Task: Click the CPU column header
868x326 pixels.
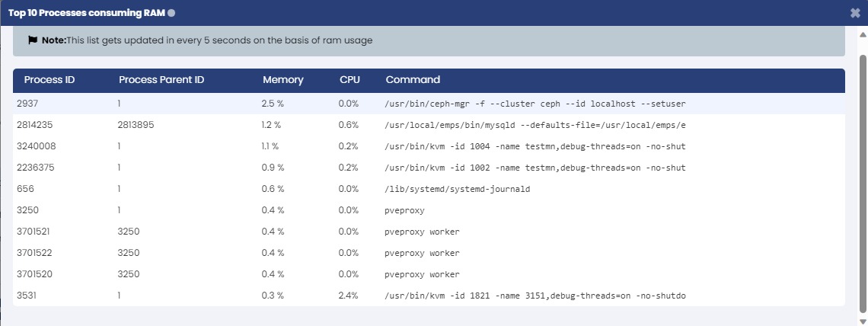Action: click(x=349, y=80)
